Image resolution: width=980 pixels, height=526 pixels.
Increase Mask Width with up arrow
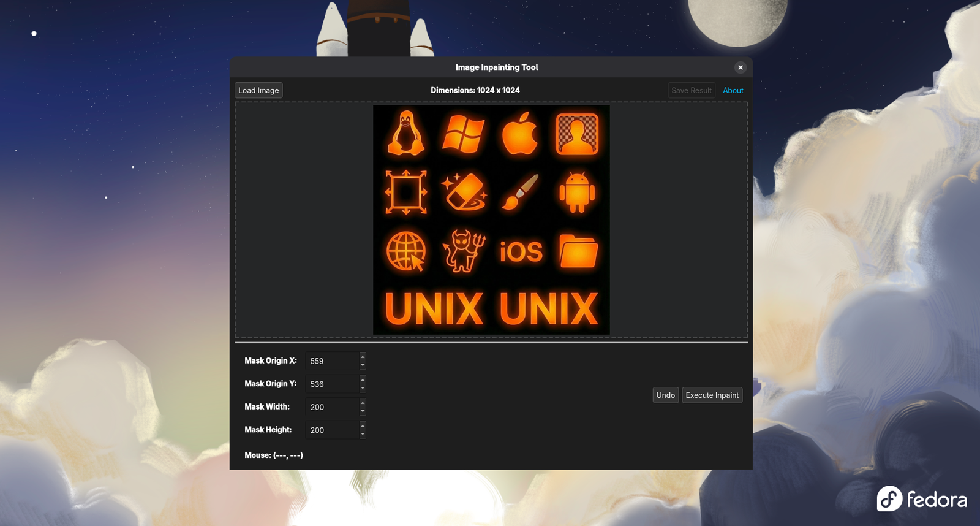[x=363, y=402]
